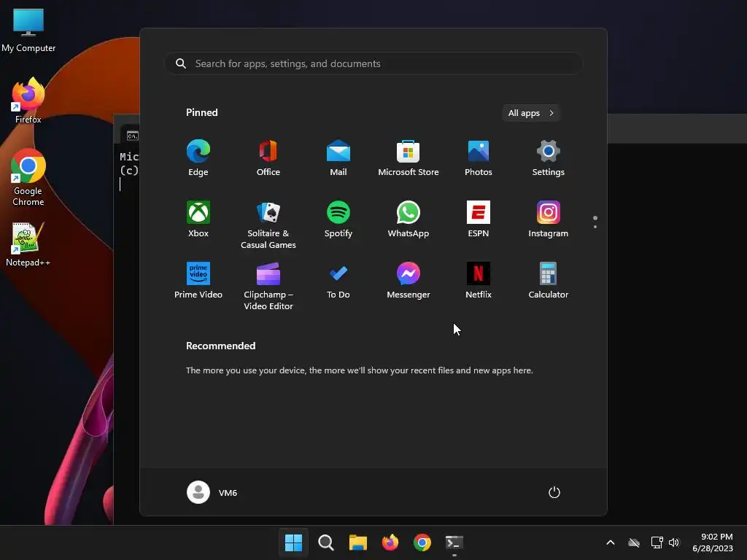Viewport: 747px width, 560px height.
Task: Select the Firefox desktop shortcut
Action: [x=28, y=101]
